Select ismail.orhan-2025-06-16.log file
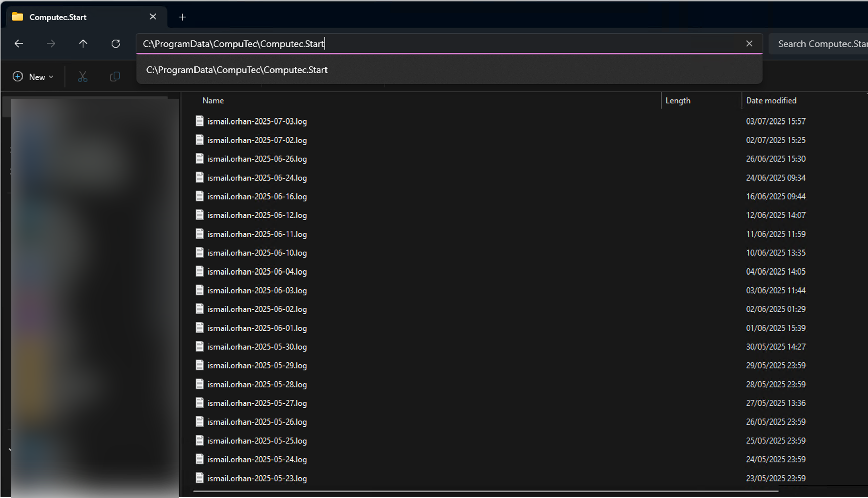 pyautogui.click(x=257, y=197)
